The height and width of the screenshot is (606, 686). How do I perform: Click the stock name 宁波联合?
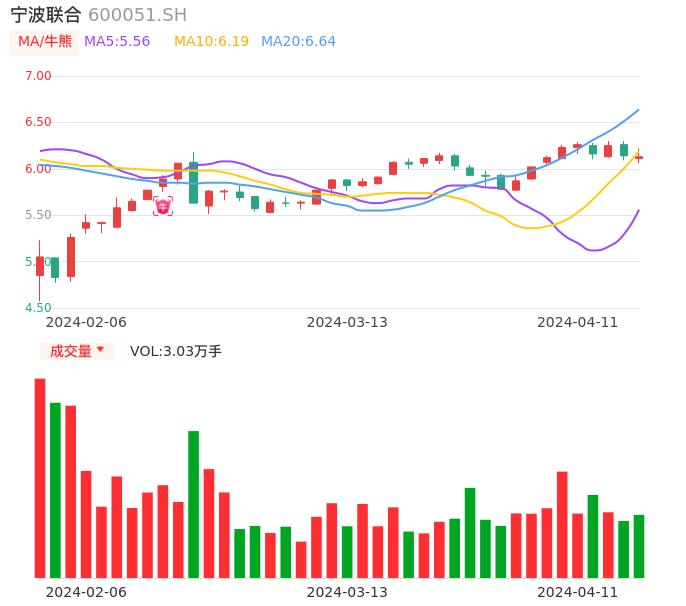(x=46, y=15)
